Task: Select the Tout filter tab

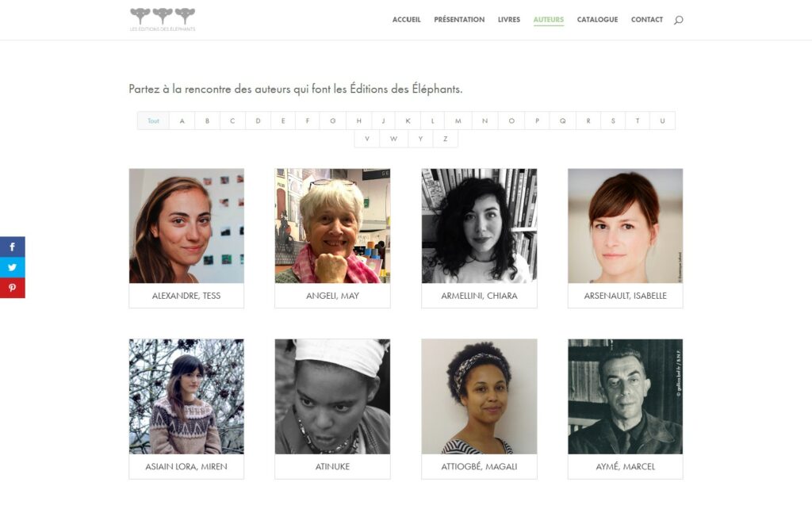Action: click(x=153, y=121)
